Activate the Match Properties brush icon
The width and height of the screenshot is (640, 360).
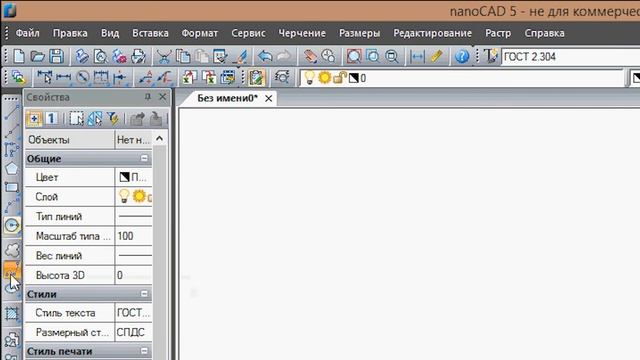pyautogui.click(x=241, y=56)
